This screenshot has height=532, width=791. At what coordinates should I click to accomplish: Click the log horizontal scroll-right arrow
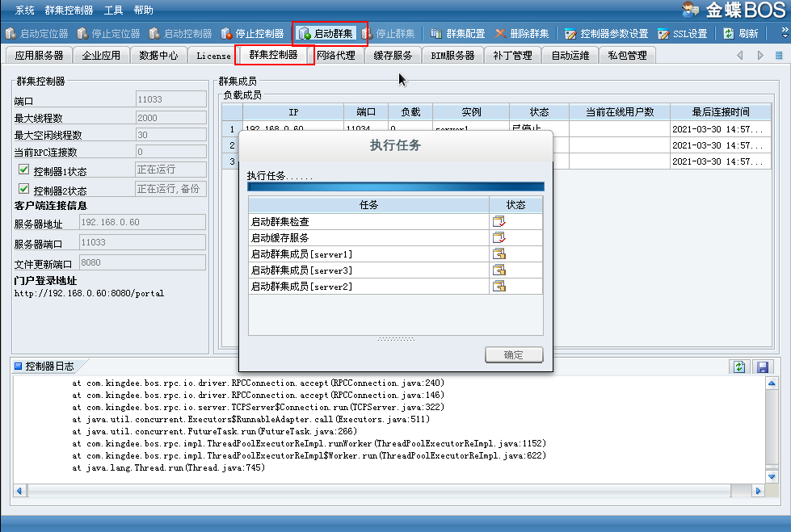758,491
